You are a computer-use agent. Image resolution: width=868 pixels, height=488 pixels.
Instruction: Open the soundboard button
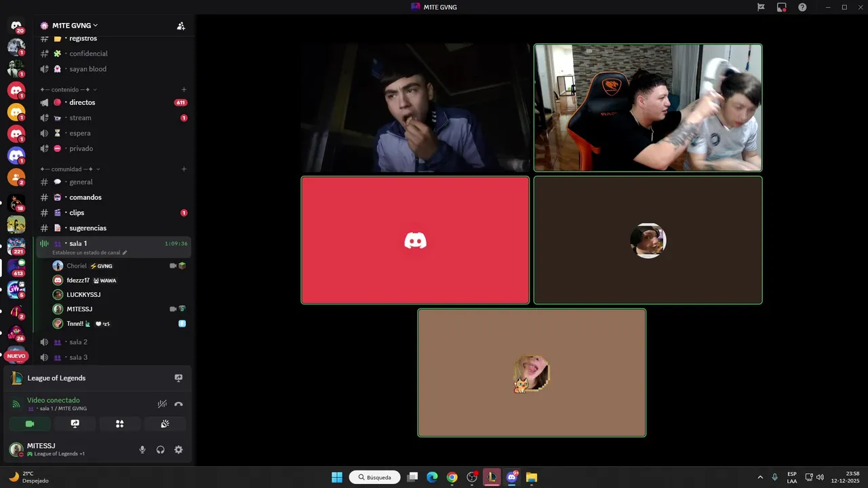(165, 424)
